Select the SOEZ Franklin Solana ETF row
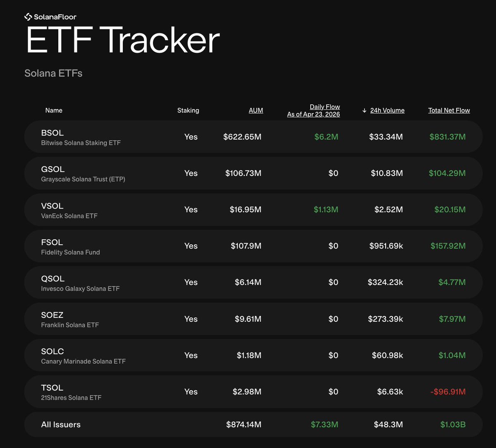 pos(70,319)
